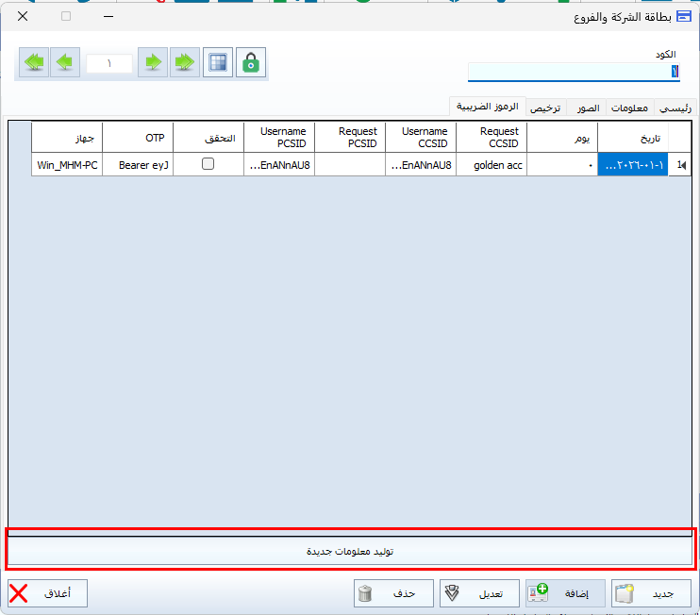This screenshot has width=700, height=615.
Task: Open the معلومات tab
Action: [629, 108]
